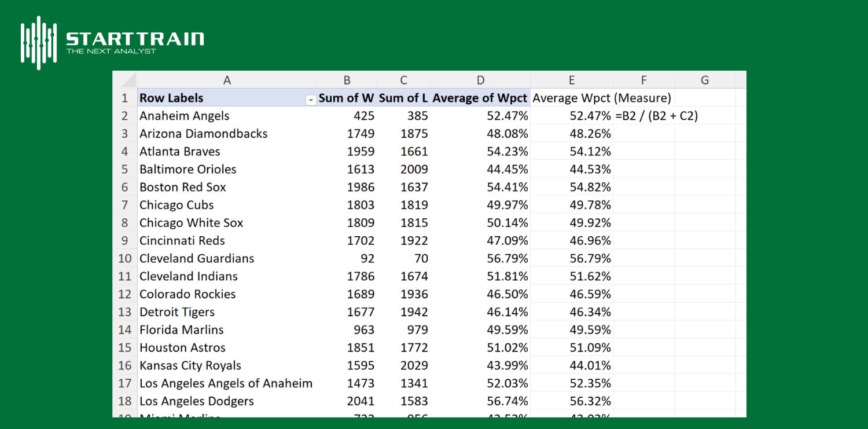Viewport: 868px width, 429px height.
Task: Select the 'Arizona Diamondbacks' cell
Action: (x=227, y=134)
